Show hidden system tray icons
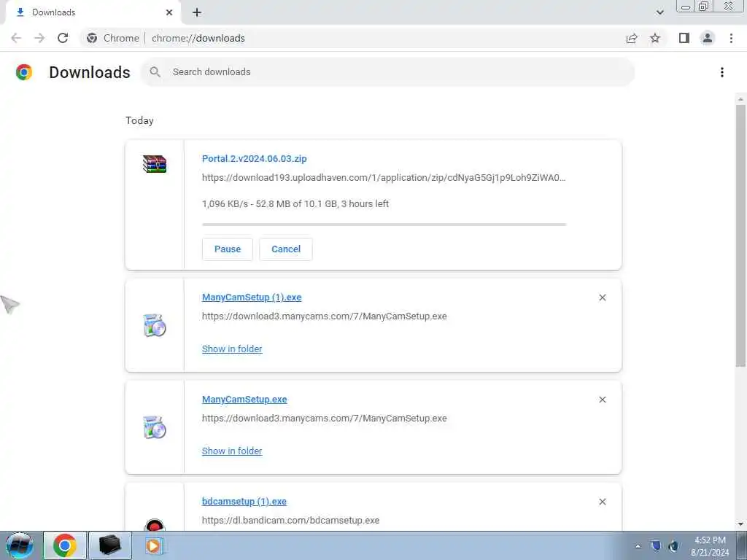Viewport: 747px width, 560px height. (x=638, y=546)
